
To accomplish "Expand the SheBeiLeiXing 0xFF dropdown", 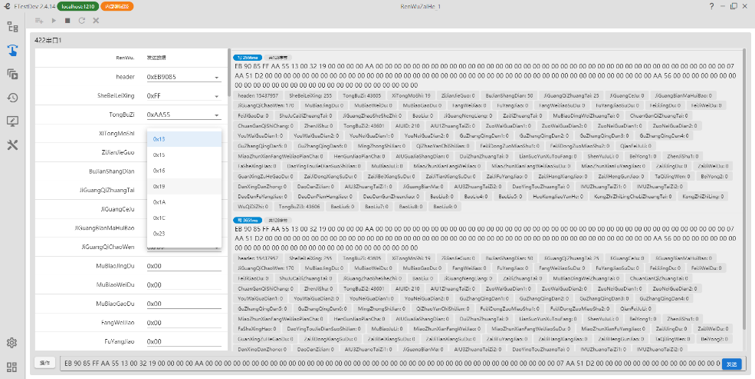I will (183, 96).
